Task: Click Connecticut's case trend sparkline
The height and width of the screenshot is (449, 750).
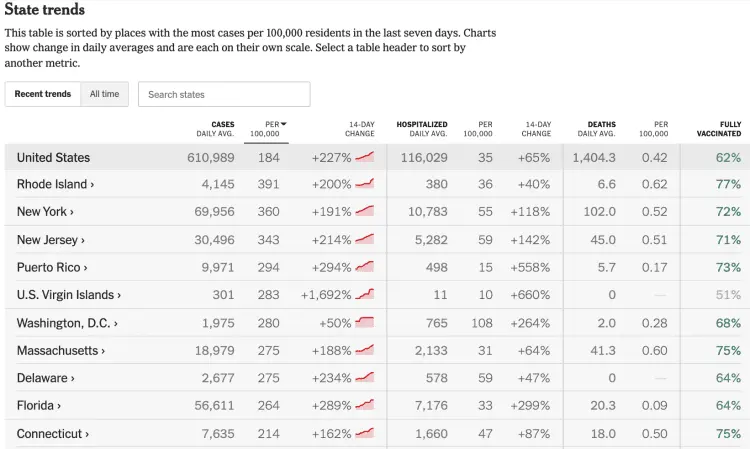Action: (365, 433)
